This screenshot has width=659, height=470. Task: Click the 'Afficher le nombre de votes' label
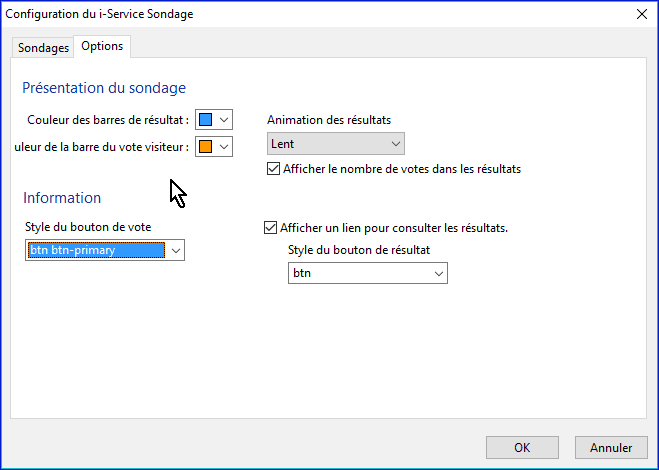coord(401,169)
